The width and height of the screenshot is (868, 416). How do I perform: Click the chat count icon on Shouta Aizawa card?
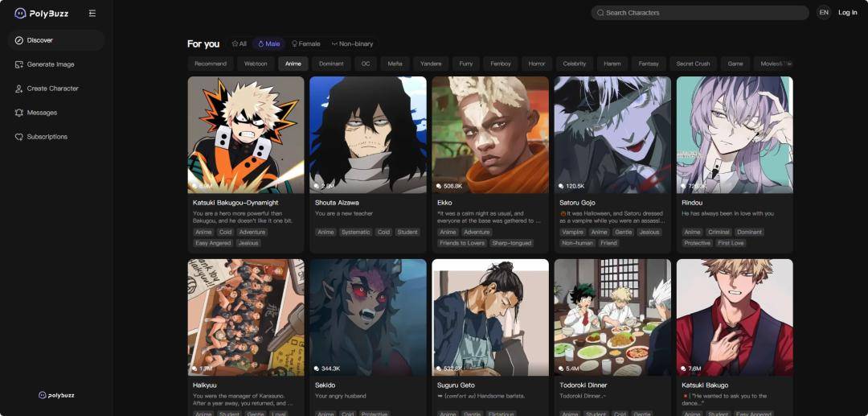[x=317, y=186]
